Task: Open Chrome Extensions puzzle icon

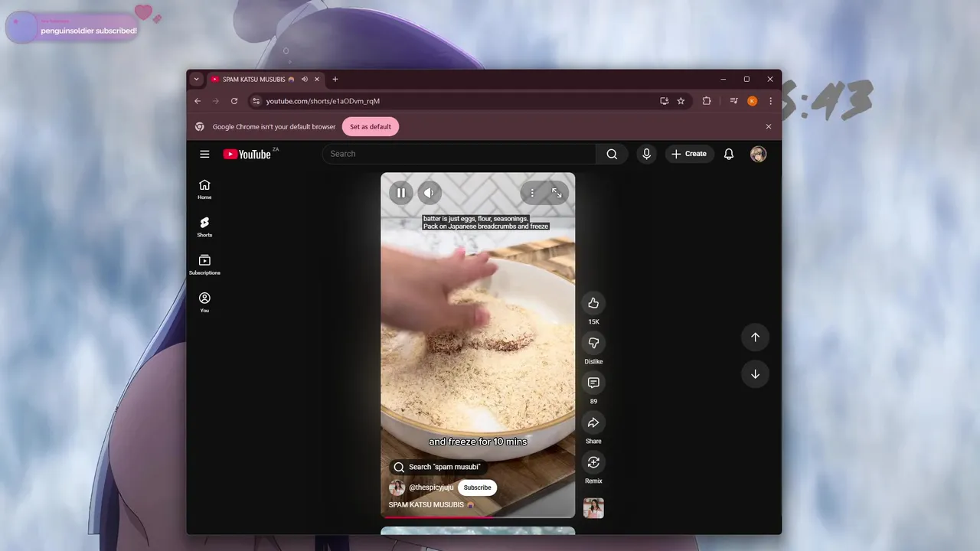Action: (x=707, y=101)
